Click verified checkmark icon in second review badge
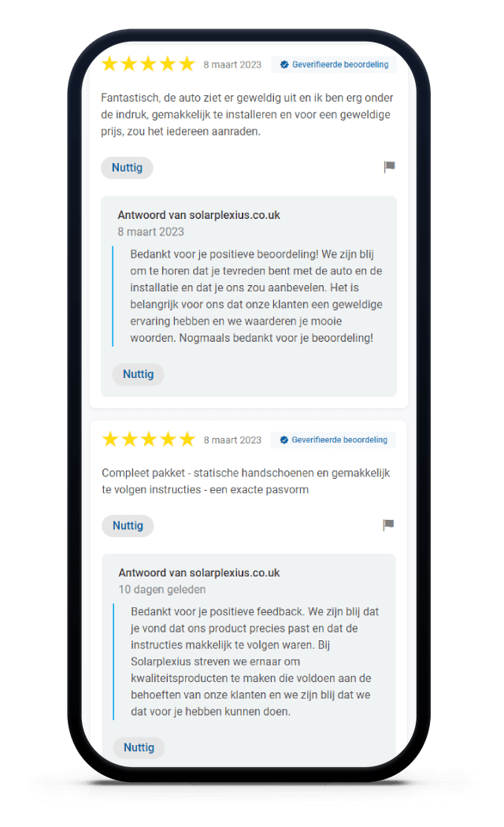 [283, 439]
